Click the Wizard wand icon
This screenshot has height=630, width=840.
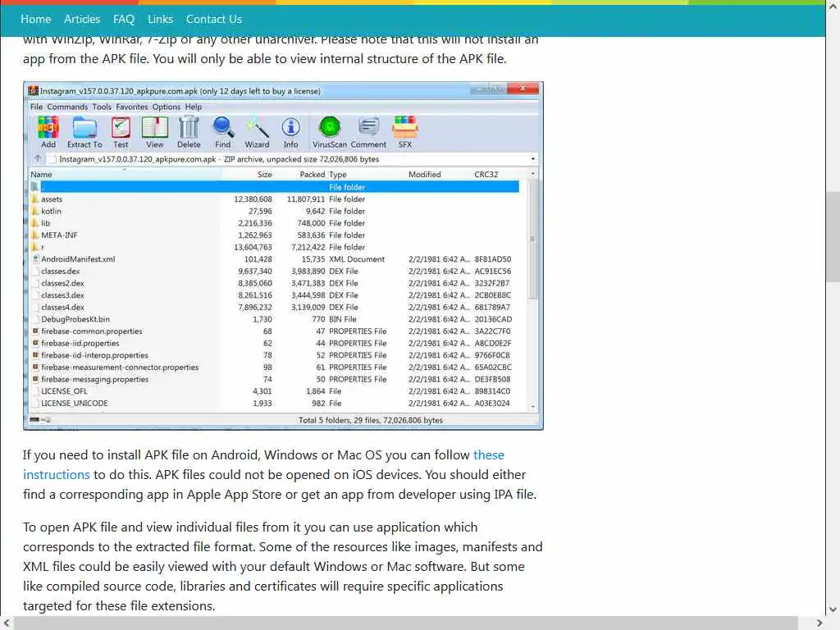257,132
